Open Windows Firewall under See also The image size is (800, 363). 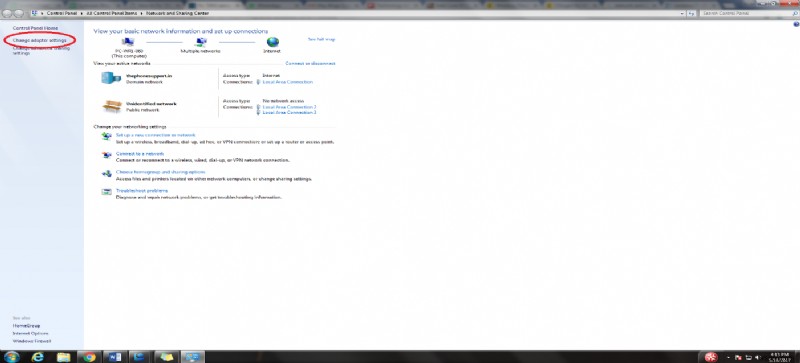(x=32, y=341)
